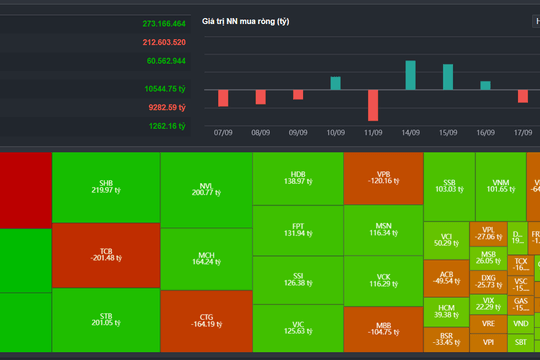Screen dimensions: 540x360
Task: Click the small red bar for 09/09
Action: point(298,95)
